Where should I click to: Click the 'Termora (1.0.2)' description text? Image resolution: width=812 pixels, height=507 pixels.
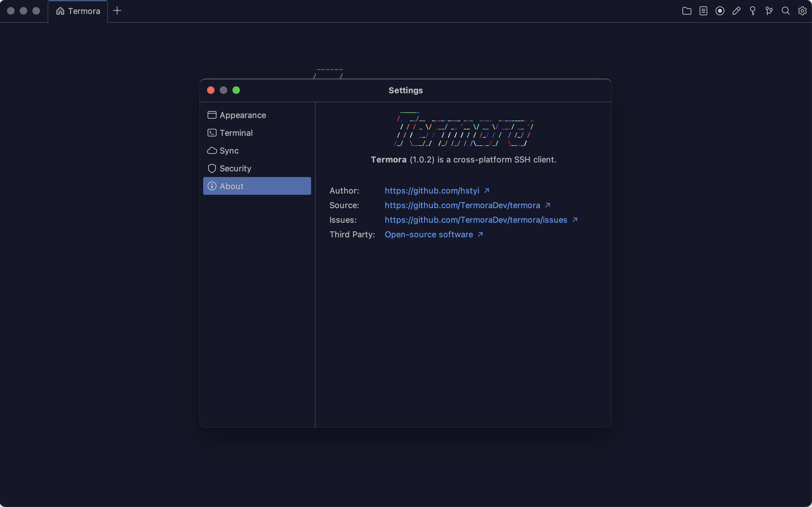coord(463,160)
